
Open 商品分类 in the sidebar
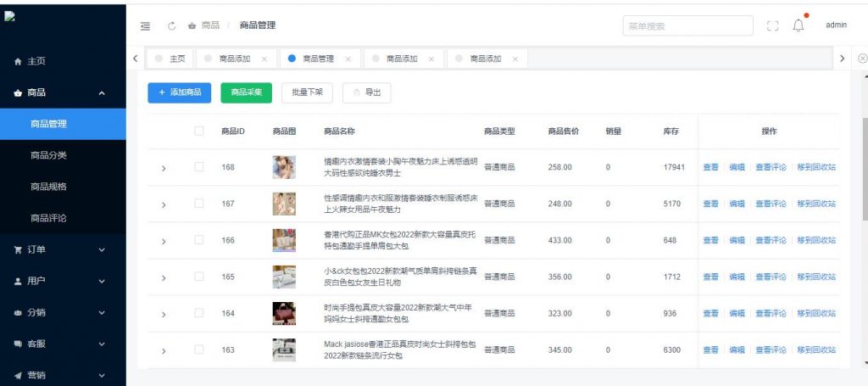coord(63,155)
